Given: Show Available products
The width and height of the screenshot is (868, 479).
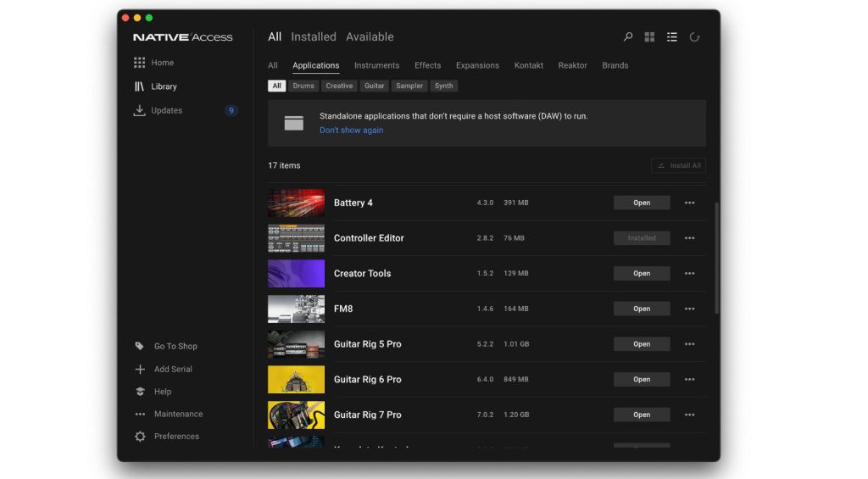Looking at the screenshot, I should 370,37.
